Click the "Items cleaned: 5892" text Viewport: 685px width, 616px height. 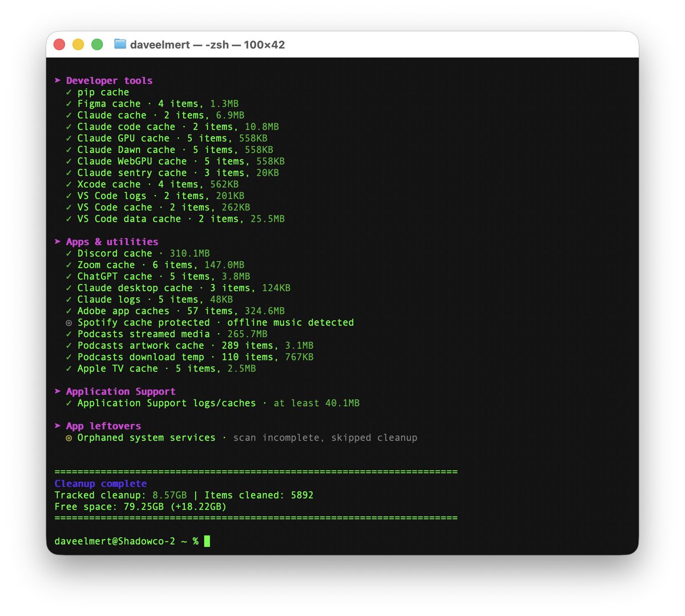click(259, 495)
